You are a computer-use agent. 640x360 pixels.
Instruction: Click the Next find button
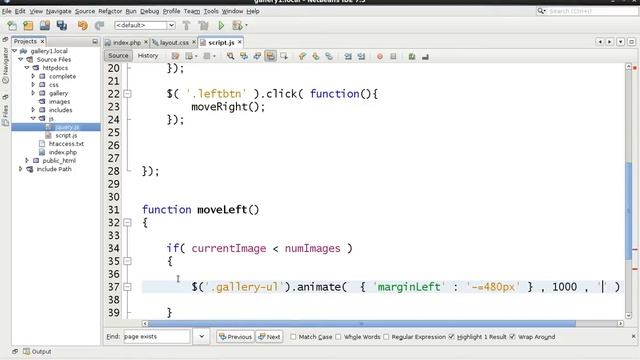269,337
